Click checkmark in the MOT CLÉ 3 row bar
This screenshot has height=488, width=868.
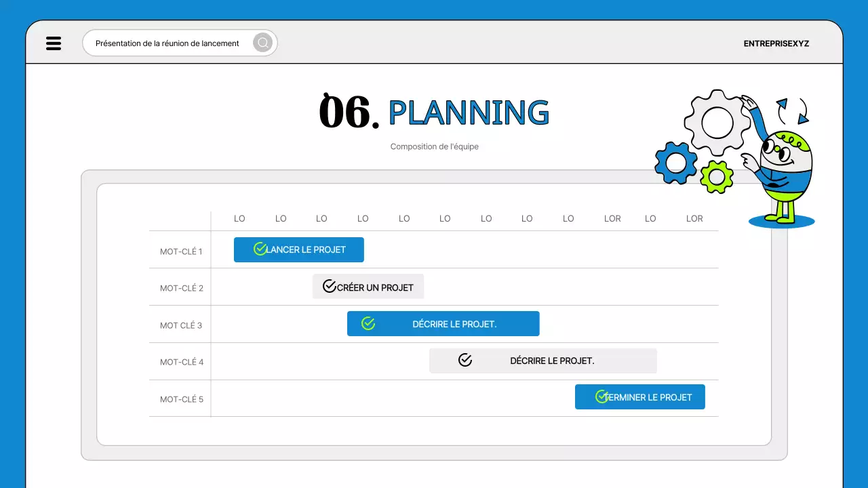(368, 324)
